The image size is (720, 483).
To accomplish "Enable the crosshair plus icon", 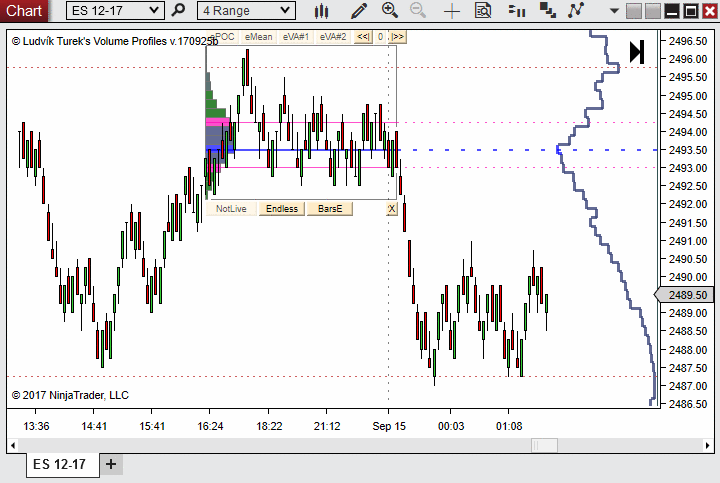I will (x=452, y=11).
